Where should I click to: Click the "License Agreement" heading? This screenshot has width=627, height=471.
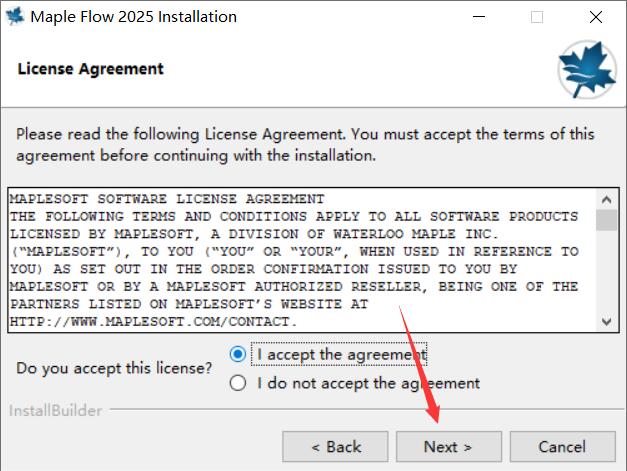pos(91,69)
